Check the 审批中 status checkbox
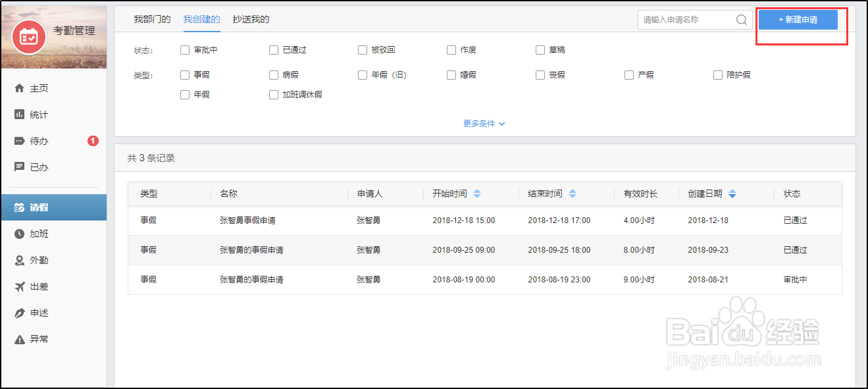 [x=185, y=50]
